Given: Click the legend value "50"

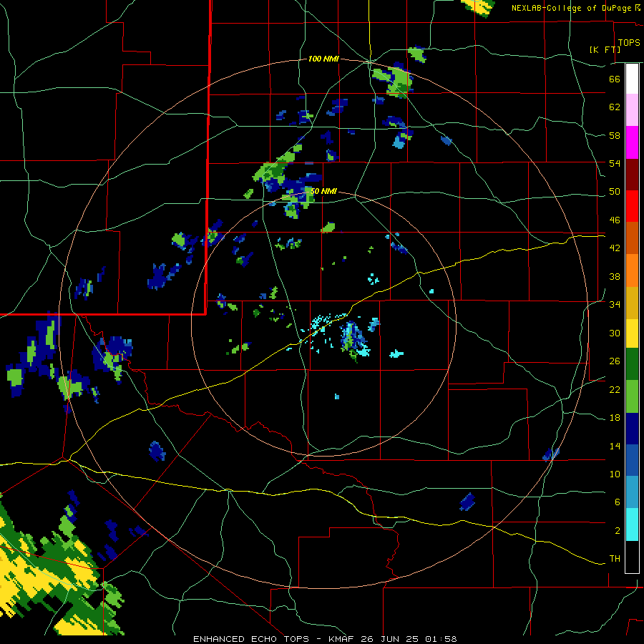Looking at the screenshot, I should (x=615, y=192).
